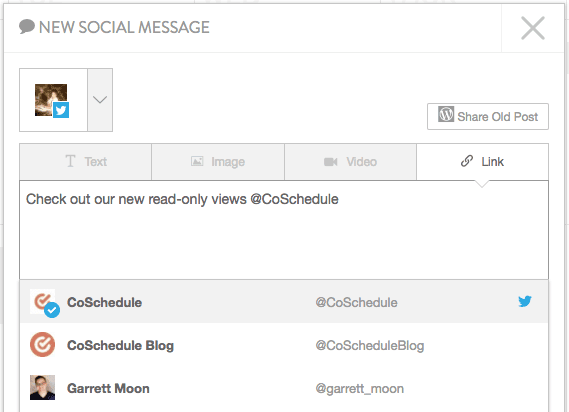Switch to the Text tab
The image size is (569, 412).
pos(86,162)
